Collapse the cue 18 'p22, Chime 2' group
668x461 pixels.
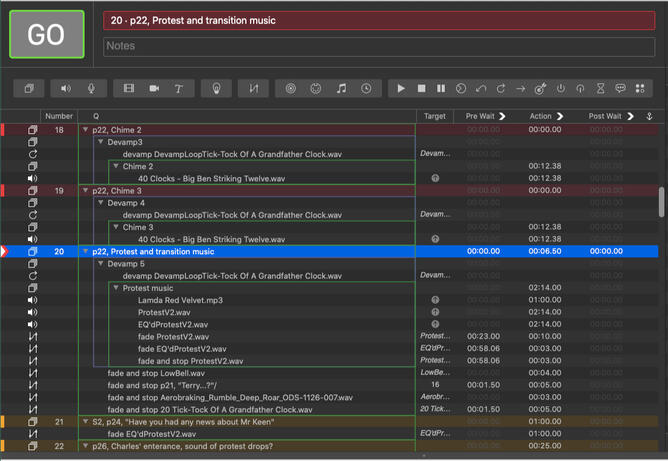(x=85, y=130)
